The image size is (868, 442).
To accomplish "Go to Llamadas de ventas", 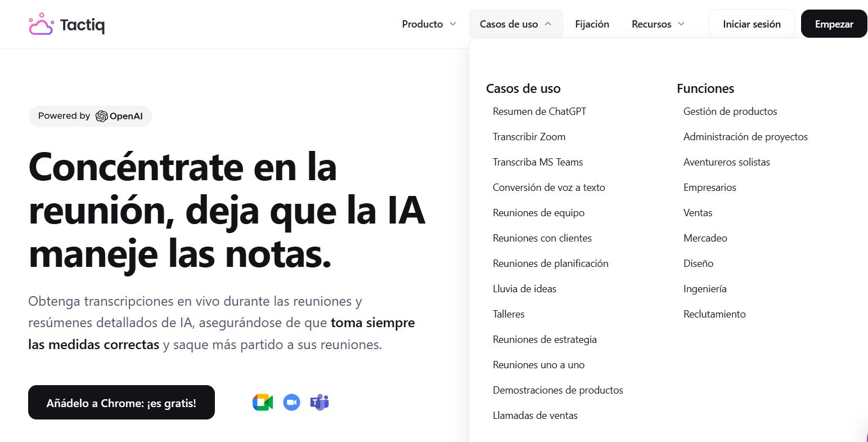I will [535, 416].
